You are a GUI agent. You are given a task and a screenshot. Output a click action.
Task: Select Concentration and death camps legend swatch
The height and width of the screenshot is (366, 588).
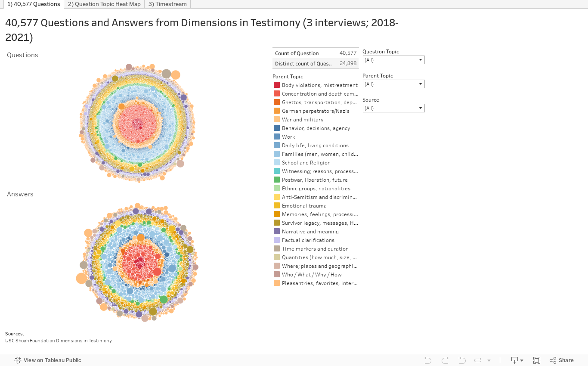coord(277,94)
